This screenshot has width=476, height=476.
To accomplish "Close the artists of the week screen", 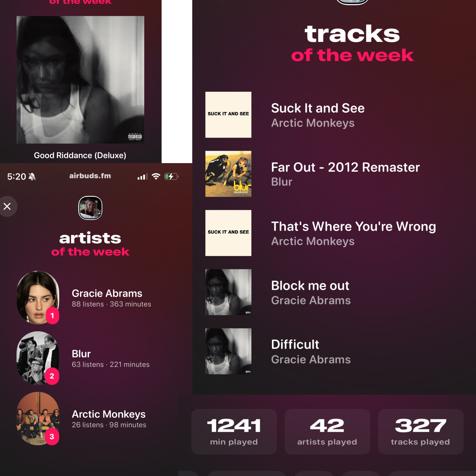I will [7, 206].
